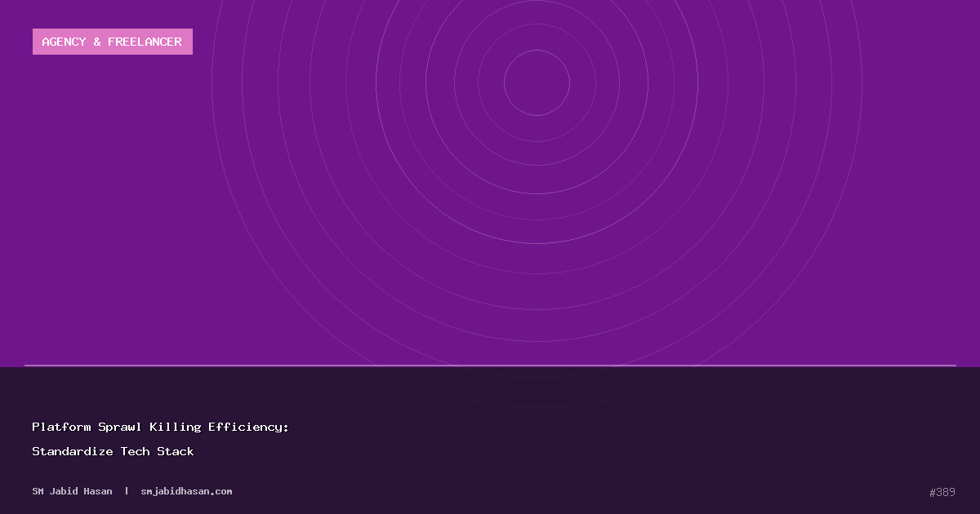Select the 'Standardize Tech Stack' subtitle line
The width and height of the screenshot is (980, 514).
[x=113, y=451]
